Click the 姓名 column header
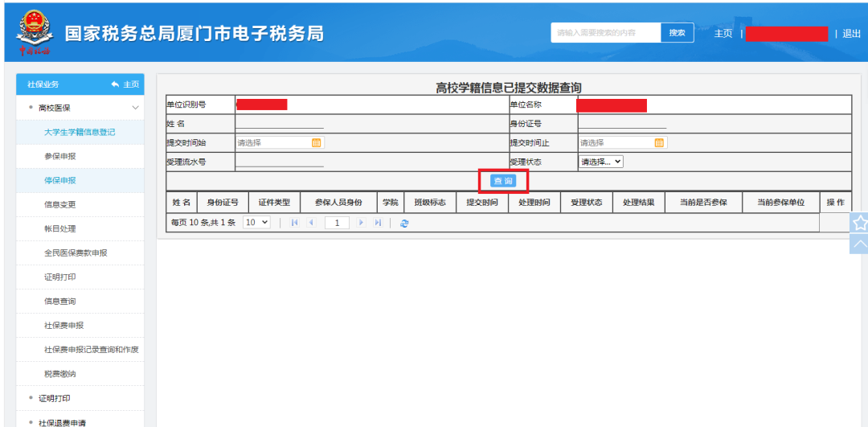 point(181,202)
